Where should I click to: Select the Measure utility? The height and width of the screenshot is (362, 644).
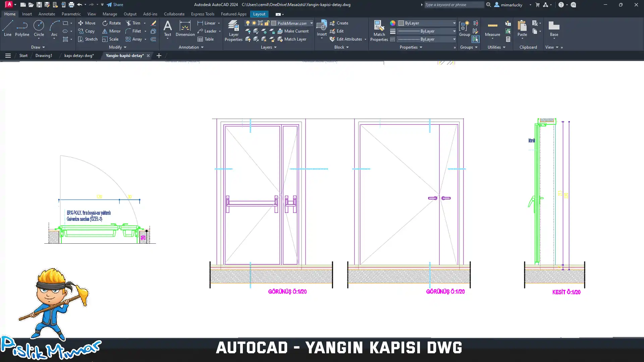(x=492, y=29)
